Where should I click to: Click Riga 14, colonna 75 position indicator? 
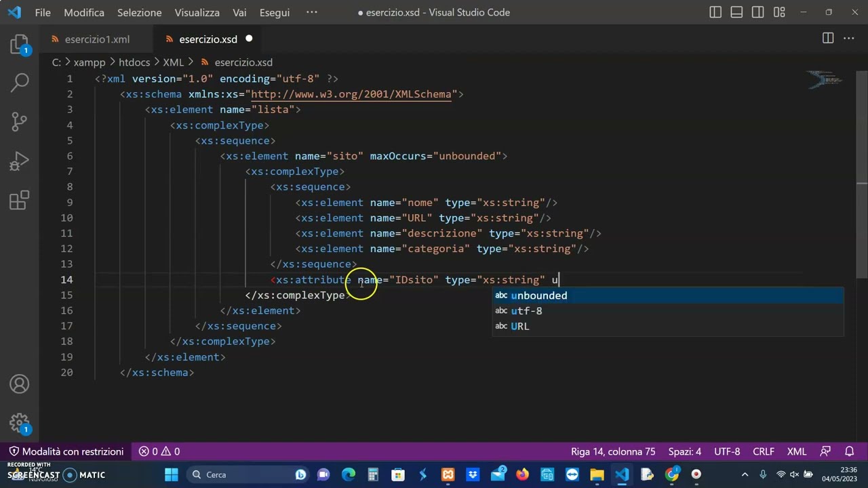point(613,451)
